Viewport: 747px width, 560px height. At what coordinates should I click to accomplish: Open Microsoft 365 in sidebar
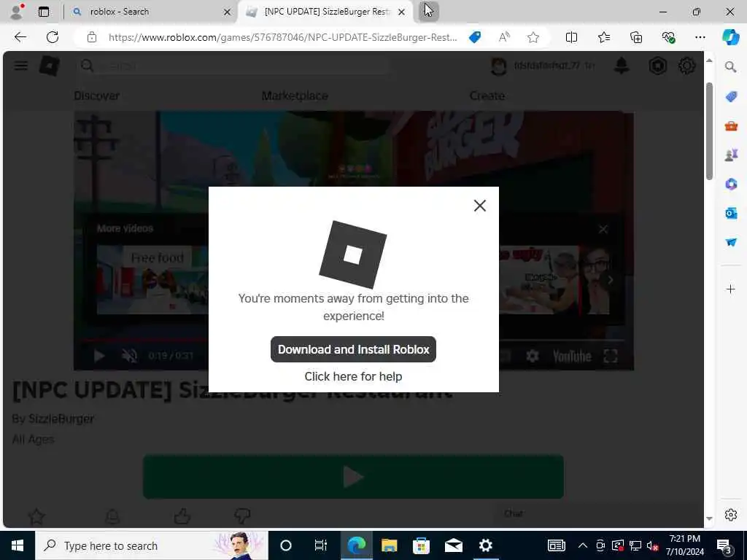(731, 184)
